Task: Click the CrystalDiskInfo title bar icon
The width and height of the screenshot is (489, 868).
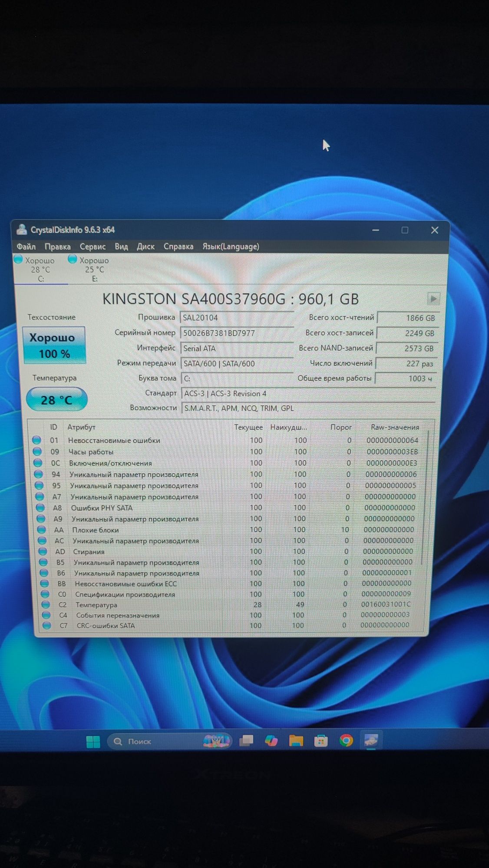Action: click(22, 229)
